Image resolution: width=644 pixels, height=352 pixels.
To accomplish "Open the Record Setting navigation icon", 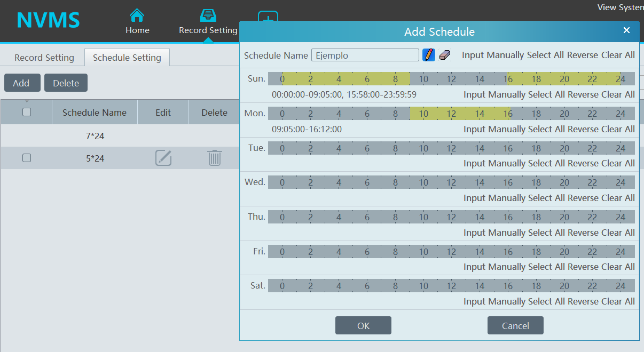I will [208, 16].
